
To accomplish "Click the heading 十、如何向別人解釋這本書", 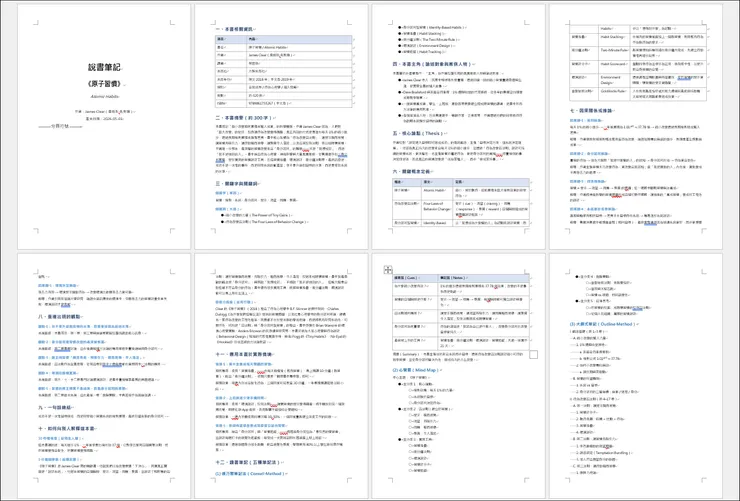I will tap(68, 429).
